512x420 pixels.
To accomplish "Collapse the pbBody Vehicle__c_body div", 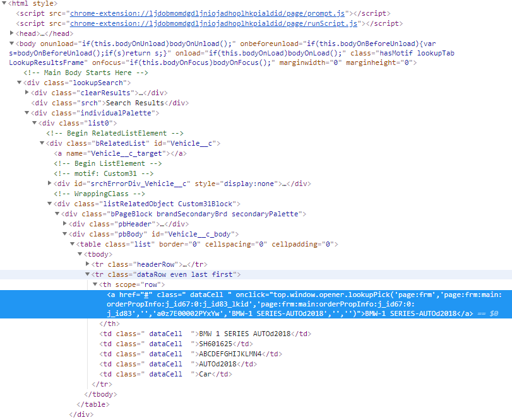I will pos(64,234).
